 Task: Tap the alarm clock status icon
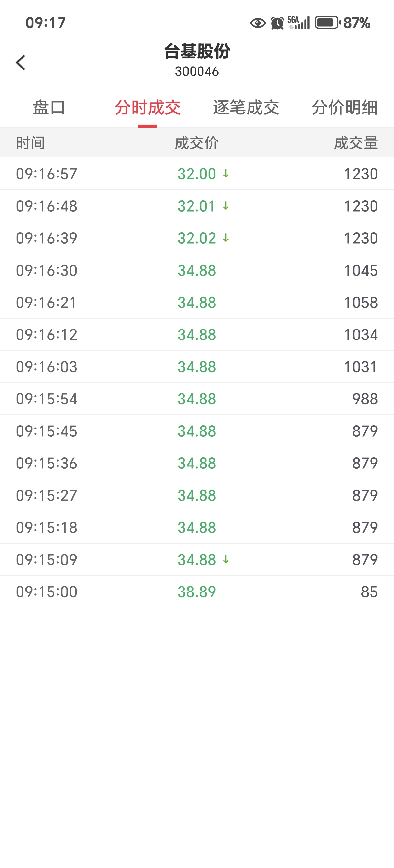[277, 23]
